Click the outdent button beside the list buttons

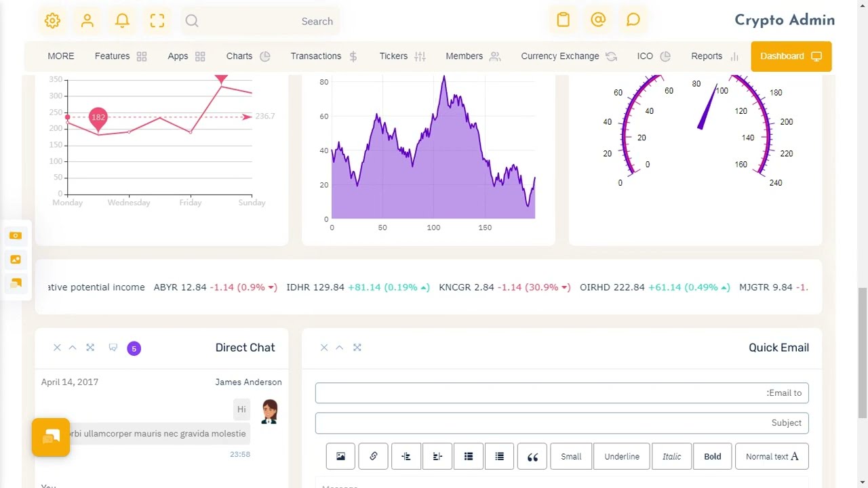coord(437,456)
